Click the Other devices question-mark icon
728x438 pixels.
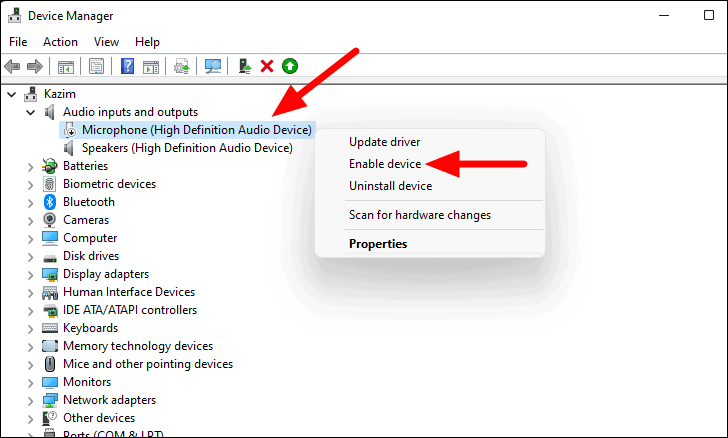(49, 418)
